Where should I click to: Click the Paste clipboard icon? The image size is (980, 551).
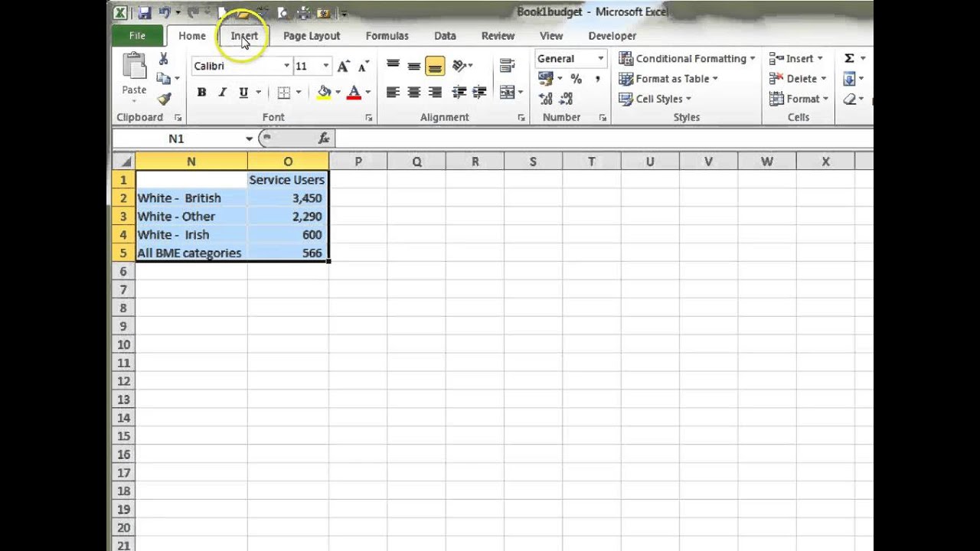pos(134,66)
